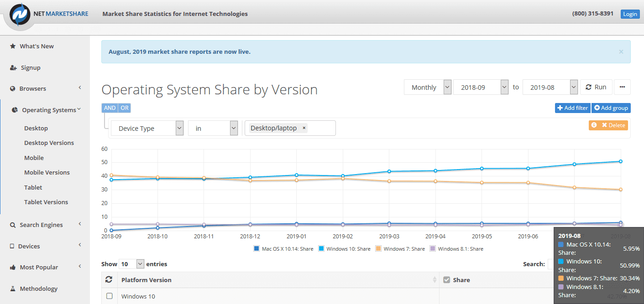Toggle the Share column checkbox

447,280
